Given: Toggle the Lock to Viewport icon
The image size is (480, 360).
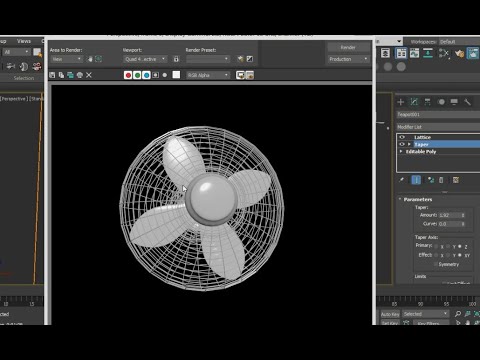Looking at the screenshot, I should click(176, 59).
